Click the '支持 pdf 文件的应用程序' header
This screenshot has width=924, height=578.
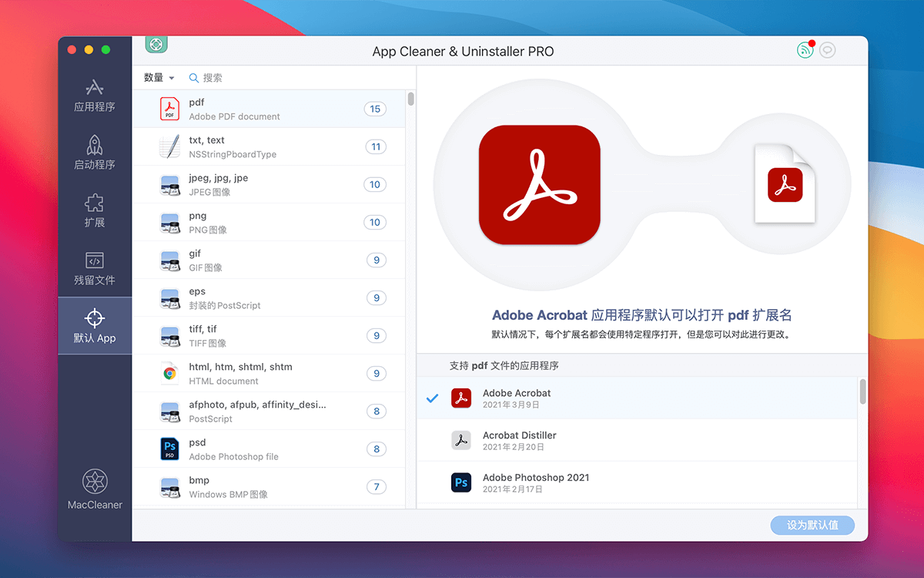click(504, 365)
